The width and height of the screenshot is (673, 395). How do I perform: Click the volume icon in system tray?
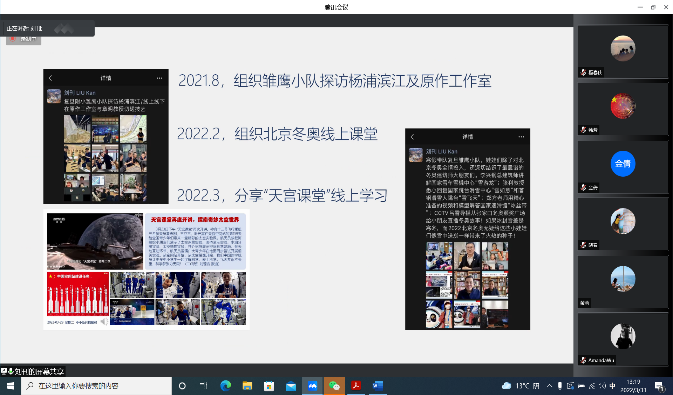coord(602,386)
